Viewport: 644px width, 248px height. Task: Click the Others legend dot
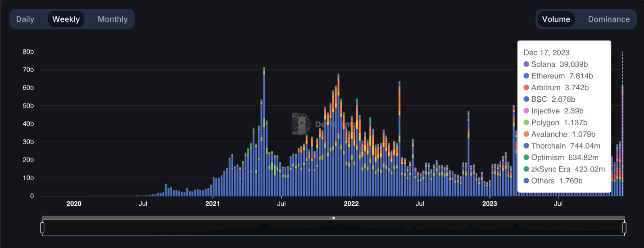coord(526,181)
